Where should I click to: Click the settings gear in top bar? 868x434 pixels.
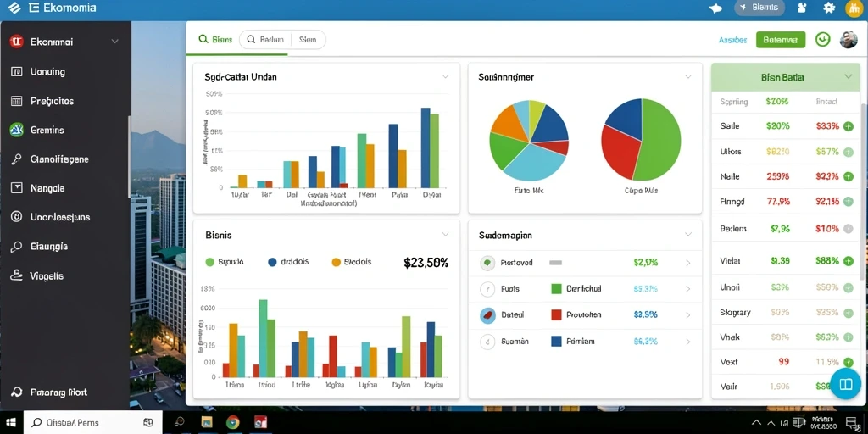coord(829,8)
